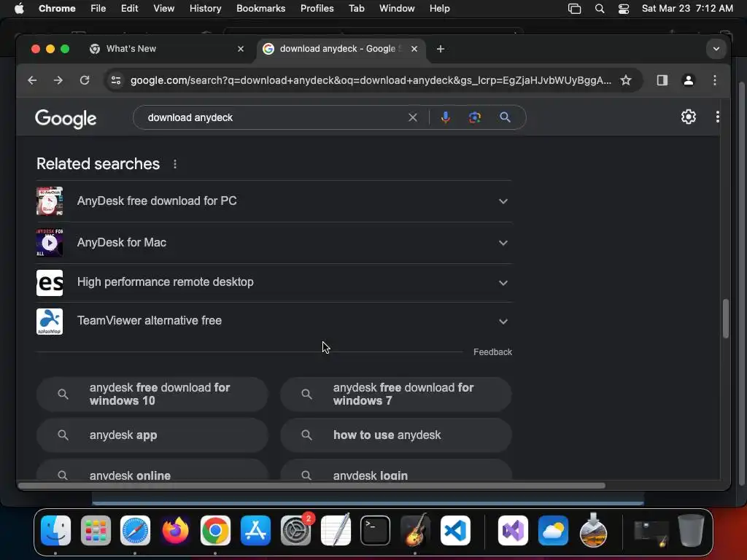747x560 pixels.
Task: Open Chrome three-dot menu
Action: point(715,80)
